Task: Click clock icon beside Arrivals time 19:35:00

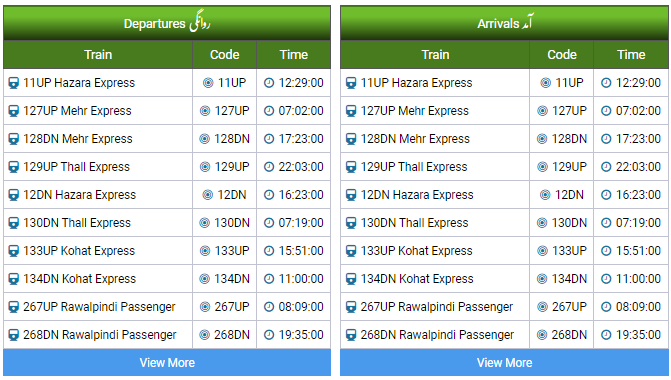Action: pyautogui.click(x=606, y=335)
